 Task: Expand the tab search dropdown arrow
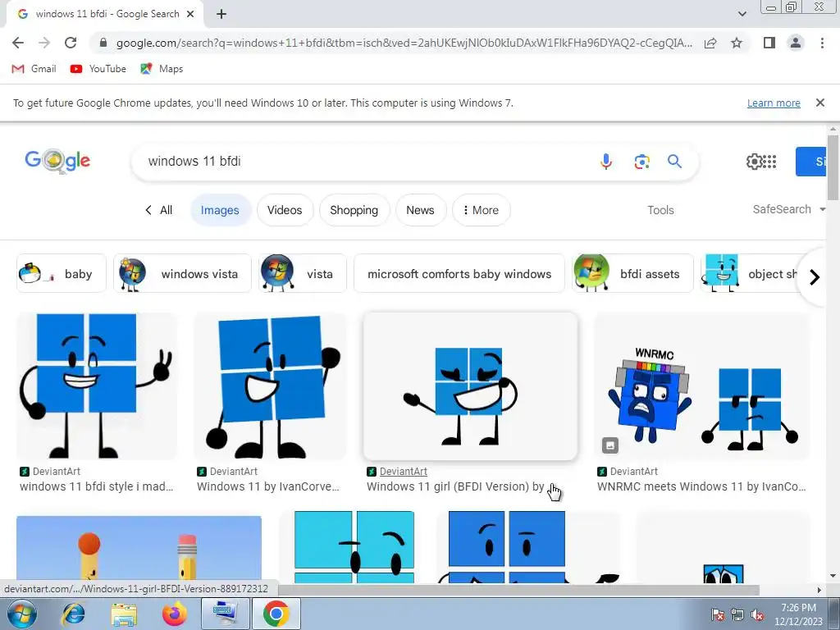[742, 14]
